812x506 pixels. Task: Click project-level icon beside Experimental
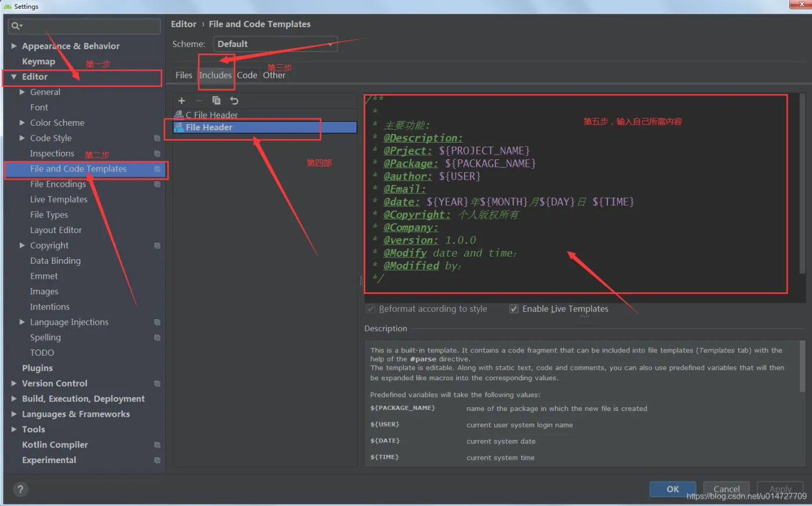(157, 460)
